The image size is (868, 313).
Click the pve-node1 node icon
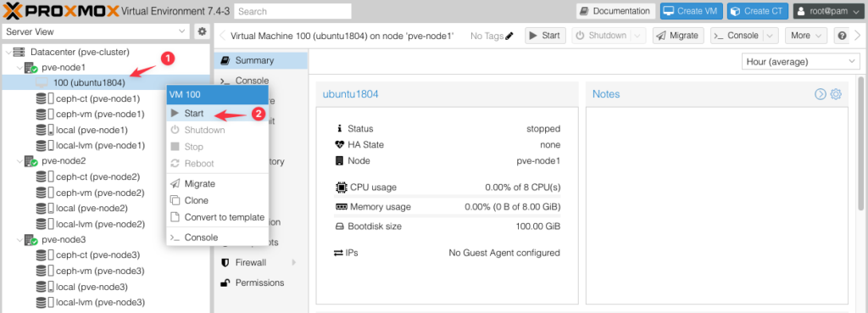(x=31, y=68)
